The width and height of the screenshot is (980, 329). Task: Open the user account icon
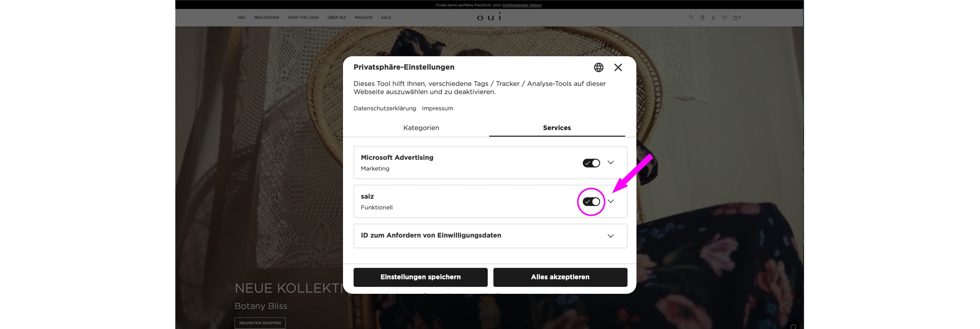coord(713,18)
